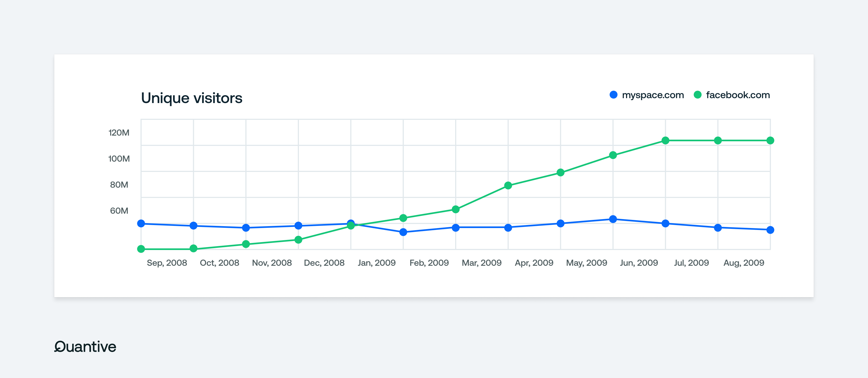Select facebook data point at Jun 2009

(613, 155)
